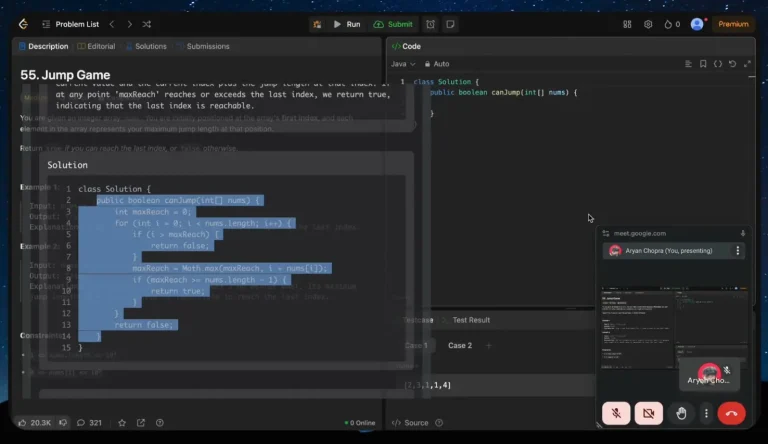Viewport: 768px width, 444px height.
Task: Open the notes icon in top bar
Action: point(450,24)
